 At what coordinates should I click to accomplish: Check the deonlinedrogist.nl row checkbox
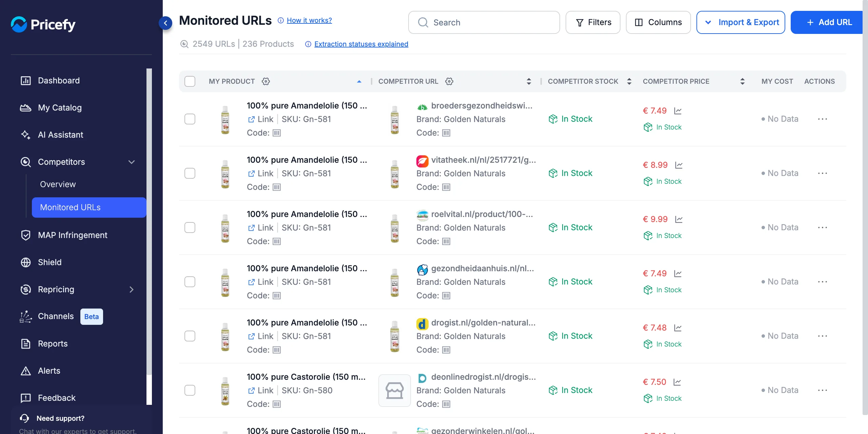tap(190, 390)
